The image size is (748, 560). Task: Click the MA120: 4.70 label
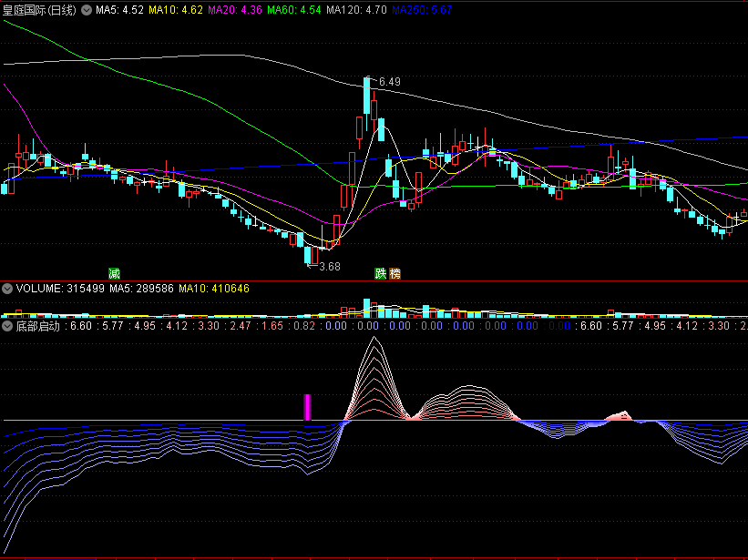pyautogui.click(x=356, y=10)
